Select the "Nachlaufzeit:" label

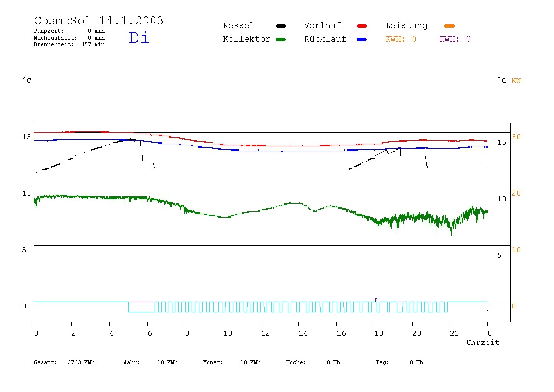(55, 38)
